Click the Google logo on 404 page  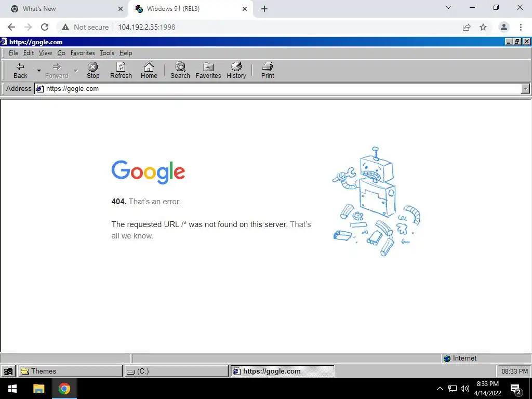tap(148, 172)
